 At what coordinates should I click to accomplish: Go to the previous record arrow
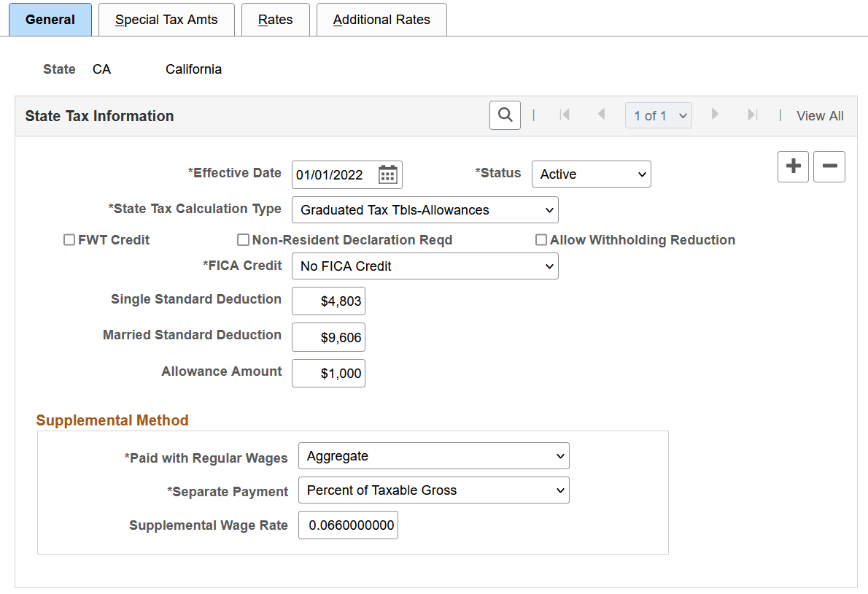pyautogui.click(x=602, y=115)
